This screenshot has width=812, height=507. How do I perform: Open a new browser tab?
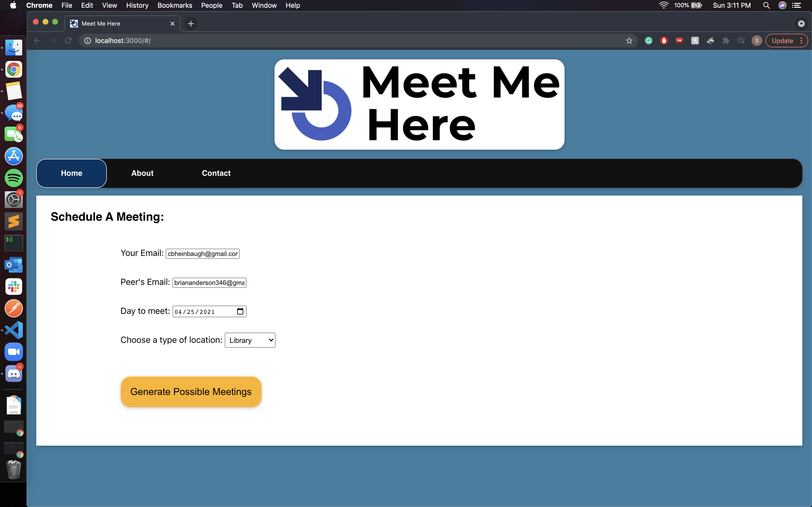191,23
